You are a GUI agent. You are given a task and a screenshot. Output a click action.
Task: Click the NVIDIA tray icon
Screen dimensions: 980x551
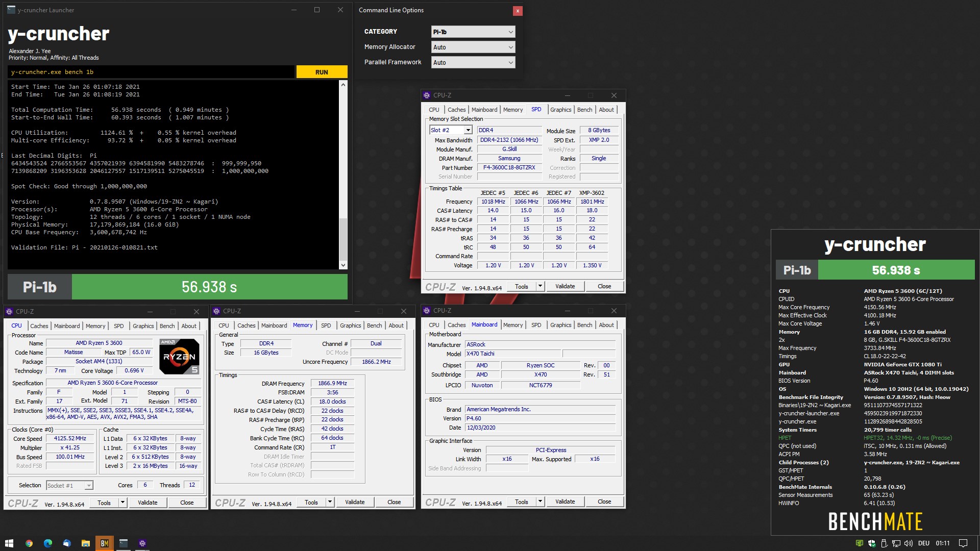(860, 543)
